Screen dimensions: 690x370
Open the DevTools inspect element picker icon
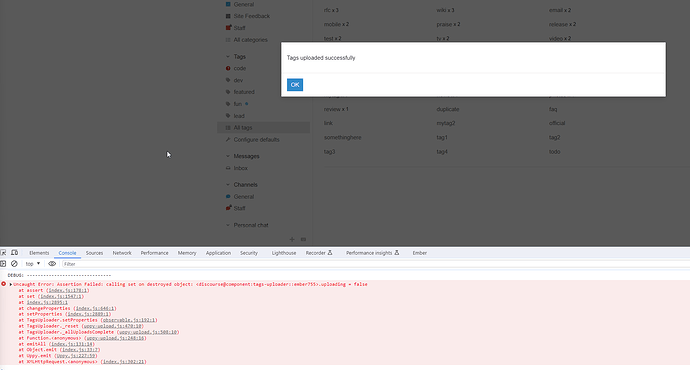click(x=4, y=253)
